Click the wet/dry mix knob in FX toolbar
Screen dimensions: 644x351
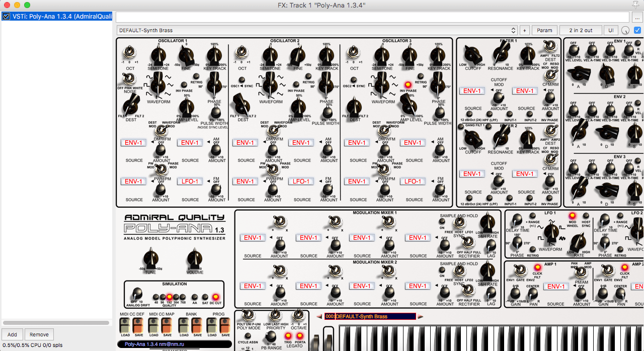click(625, 31)
